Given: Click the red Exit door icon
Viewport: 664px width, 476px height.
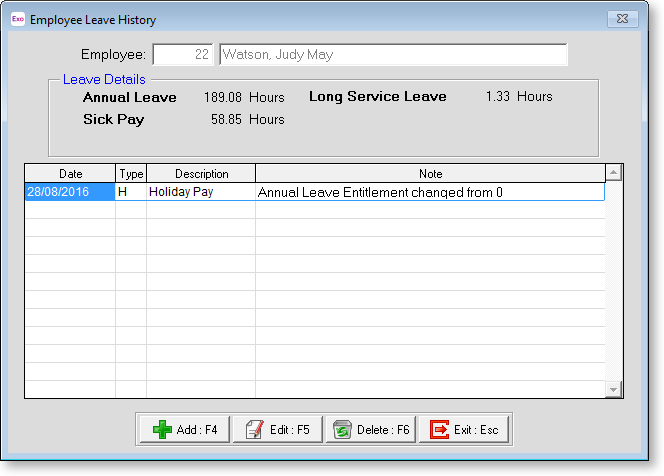Looking at the screenshot, I should (439, 429).
